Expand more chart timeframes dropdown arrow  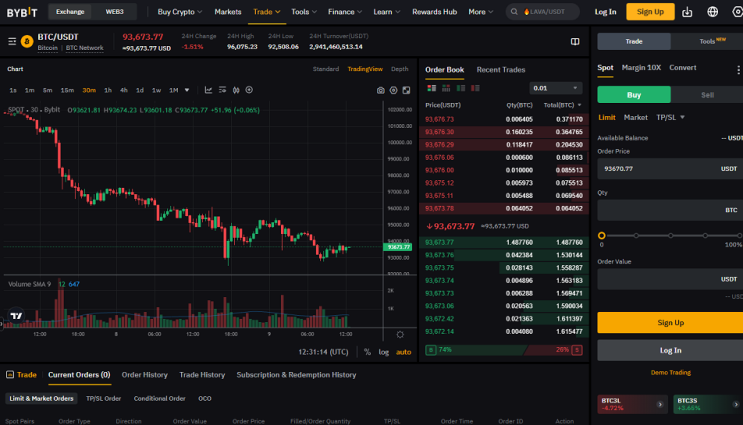(x=187, y=90)
